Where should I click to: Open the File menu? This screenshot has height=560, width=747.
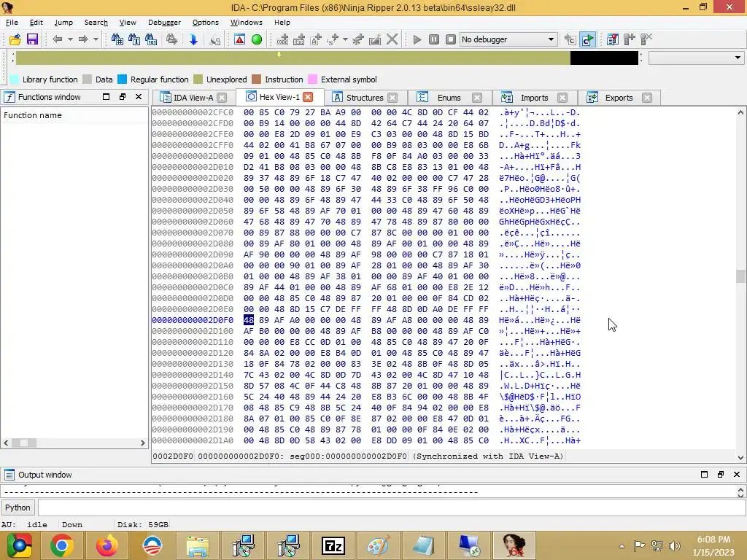tap(12, 23)
